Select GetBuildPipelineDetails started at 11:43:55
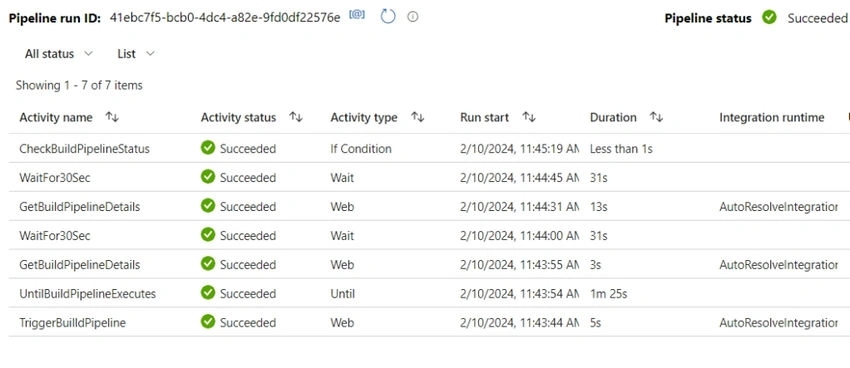The width and height of the screenshot is (850, 368). (80, 265)
